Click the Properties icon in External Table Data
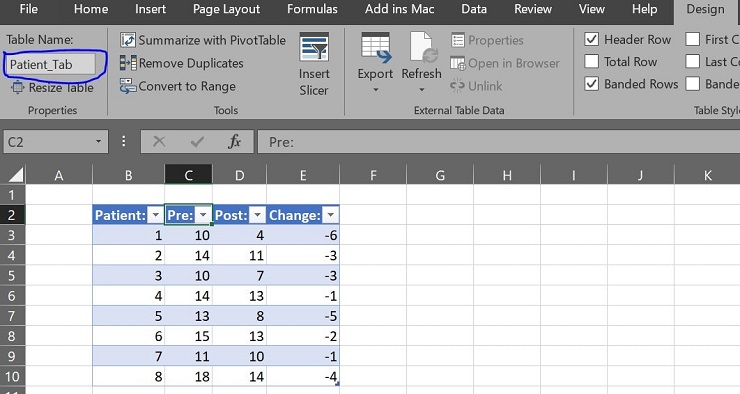740x394 pixels. (458, 40)
